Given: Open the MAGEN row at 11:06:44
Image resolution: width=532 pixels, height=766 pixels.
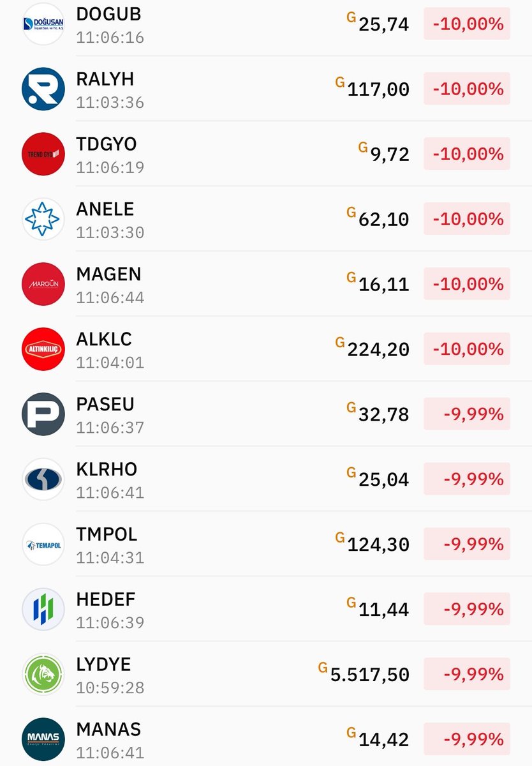Looking at the screenshot, I should (266, 284).
